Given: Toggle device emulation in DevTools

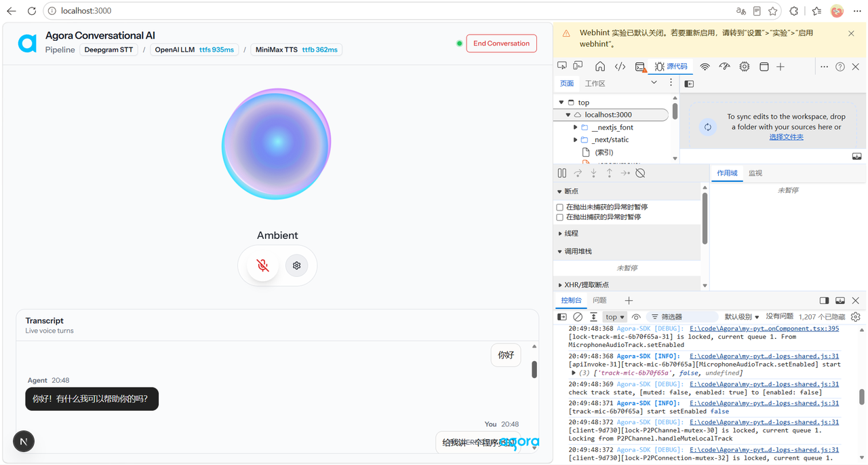Looking at the screenshot, I should tap(578, 67).
